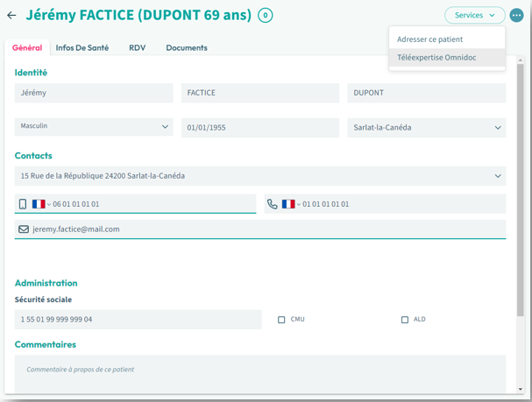
Task: Switch to the Infos De Santé tab
Action: coord(82,48)
